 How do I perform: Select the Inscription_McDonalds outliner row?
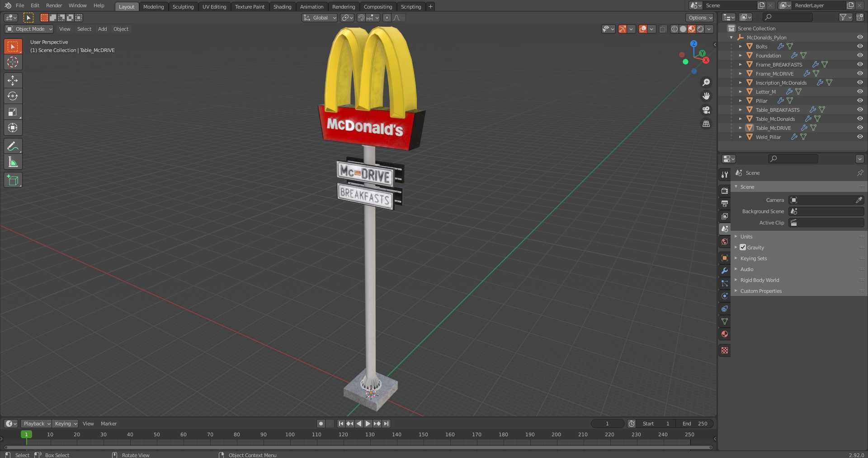point(781,82)
